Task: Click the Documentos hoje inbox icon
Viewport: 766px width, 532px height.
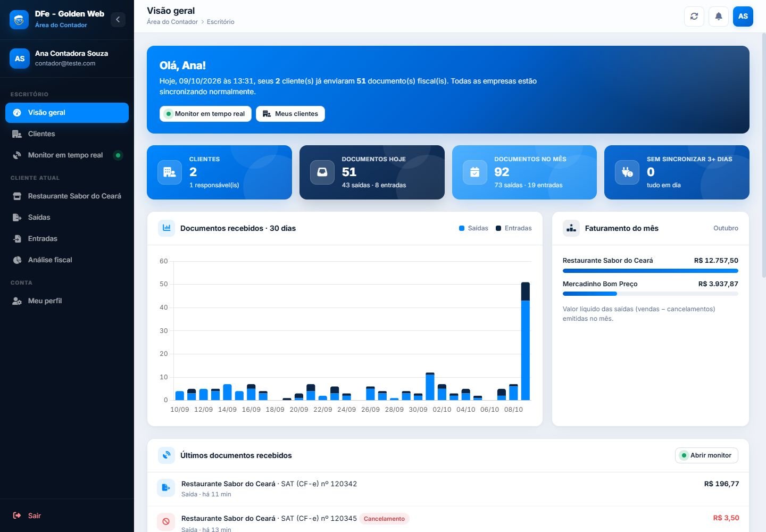Action: [322, 172]
